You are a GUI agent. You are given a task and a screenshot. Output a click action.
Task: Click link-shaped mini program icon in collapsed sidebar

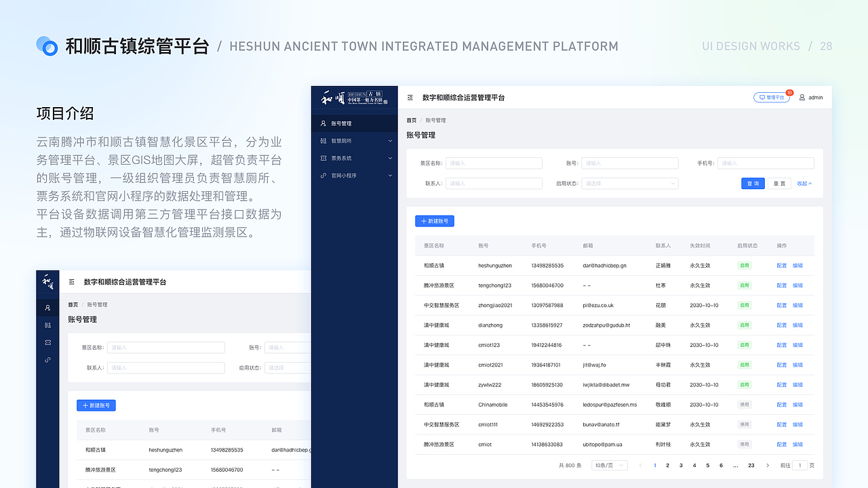pyautogui.click(x=47, y=360)
